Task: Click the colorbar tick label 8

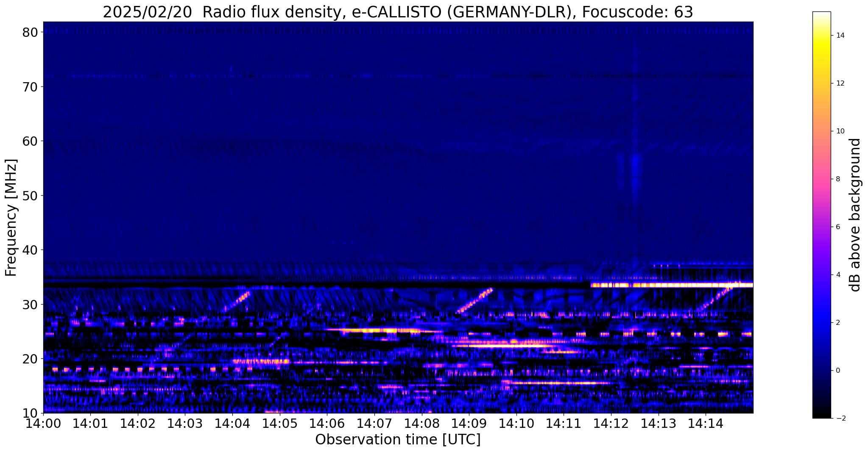Action: [x=838, y=179]
